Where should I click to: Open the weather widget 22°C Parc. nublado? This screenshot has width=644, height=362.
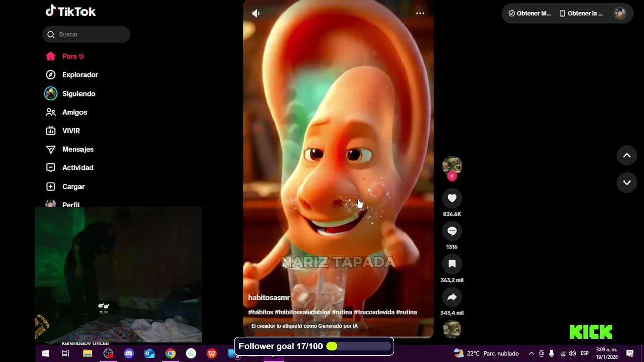[486, 354]
